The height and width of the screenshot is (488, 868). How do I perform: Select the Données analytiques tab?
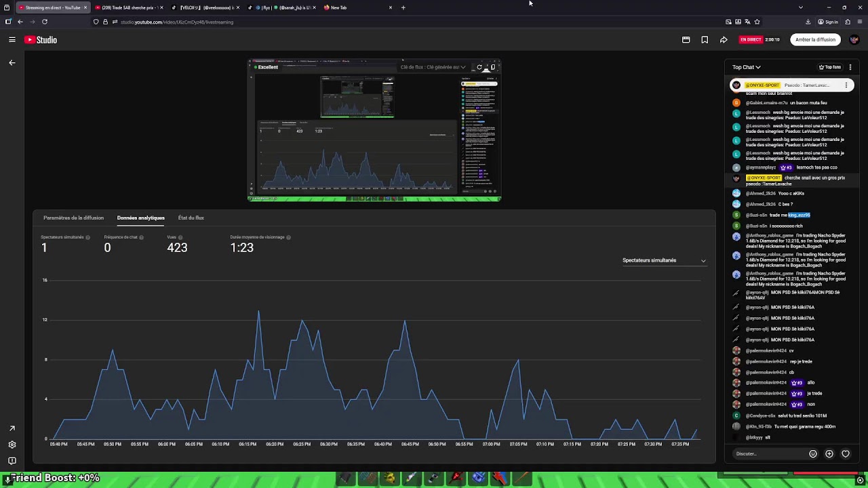pyautogui.click(x=140, y=218)
